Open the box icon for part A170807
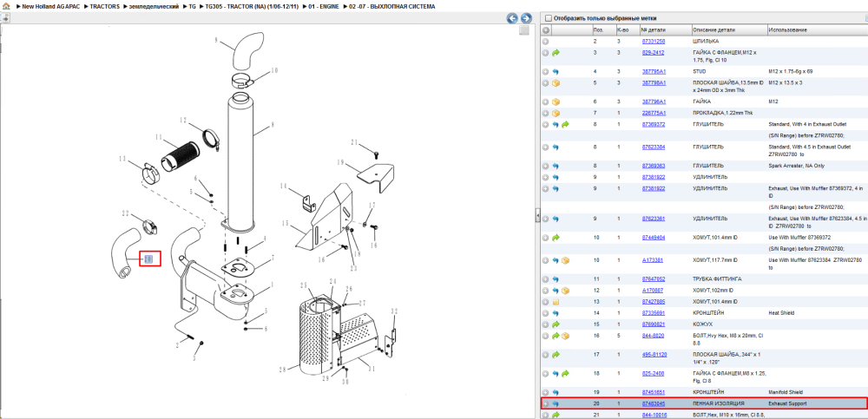The width and height of the screenshot is (868, 419). (565, 291)
